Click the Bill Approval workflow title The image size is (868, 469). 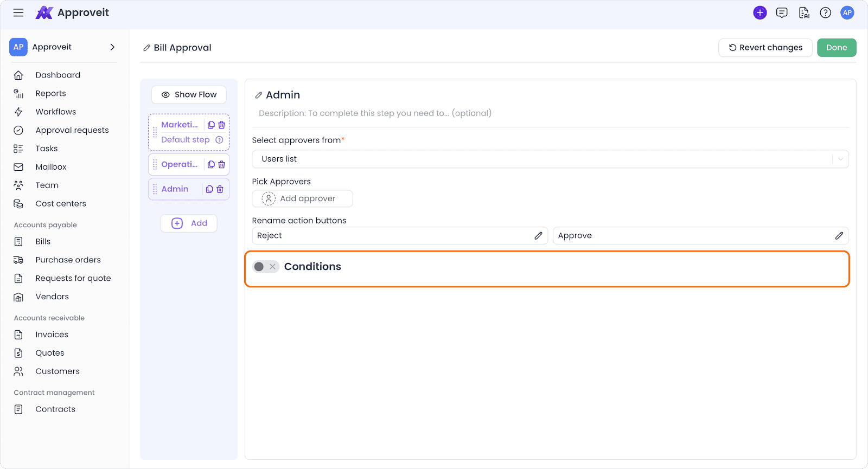point(183,48)
